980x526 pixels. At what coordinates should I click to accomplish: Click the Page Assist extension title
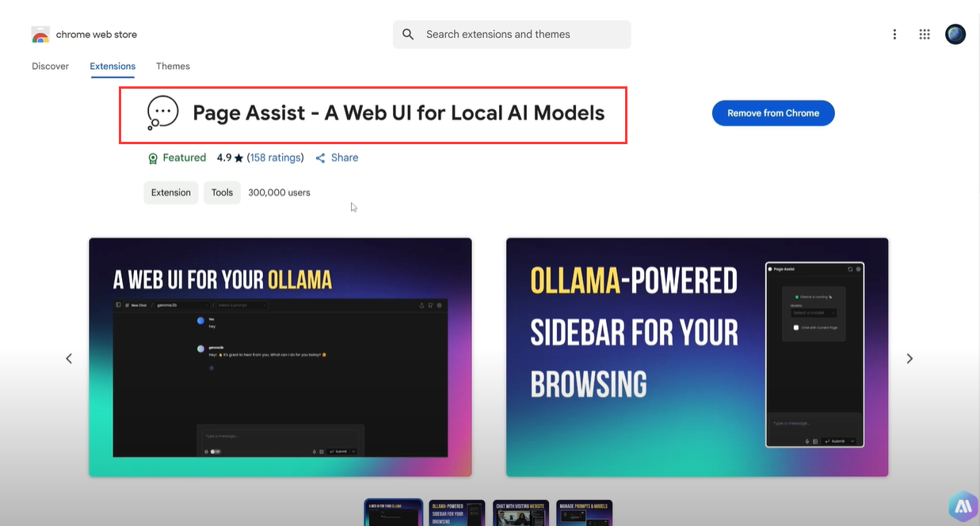(x=398, y=113)
